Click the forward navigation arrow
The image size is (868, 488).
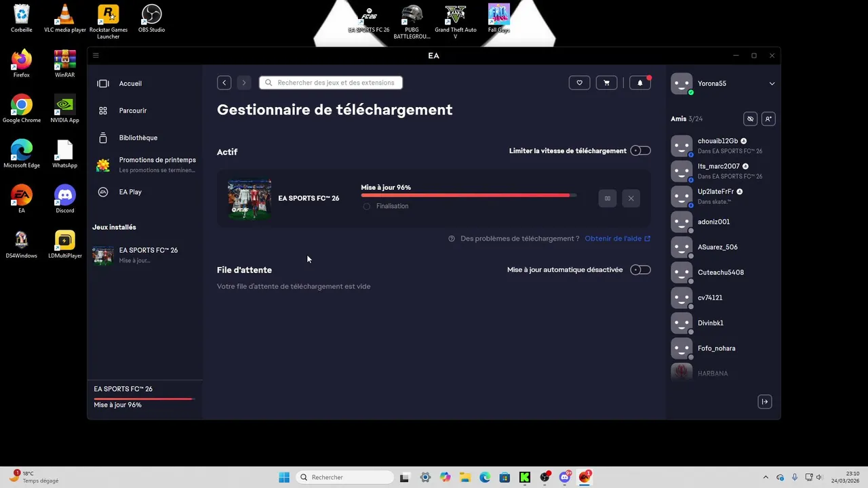pyautogui.click(x=244, y=83)
